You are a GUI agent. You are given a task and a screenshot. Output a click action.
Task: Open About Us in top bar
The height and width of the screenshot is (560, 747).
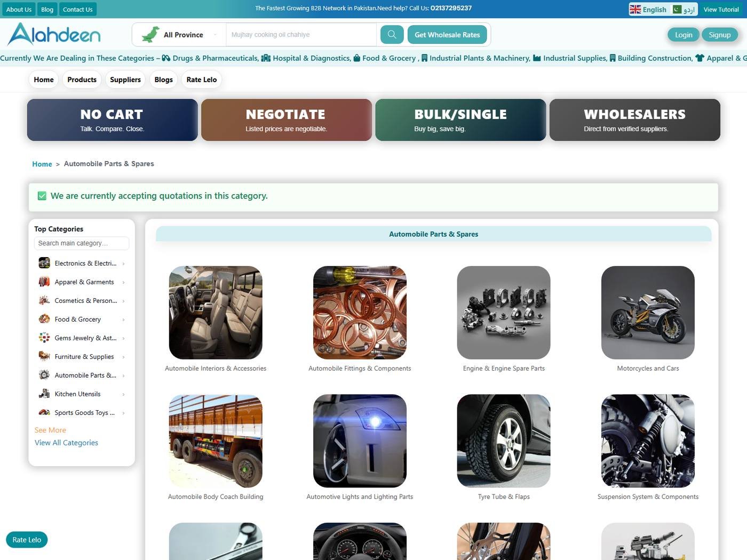coord(19,9)
